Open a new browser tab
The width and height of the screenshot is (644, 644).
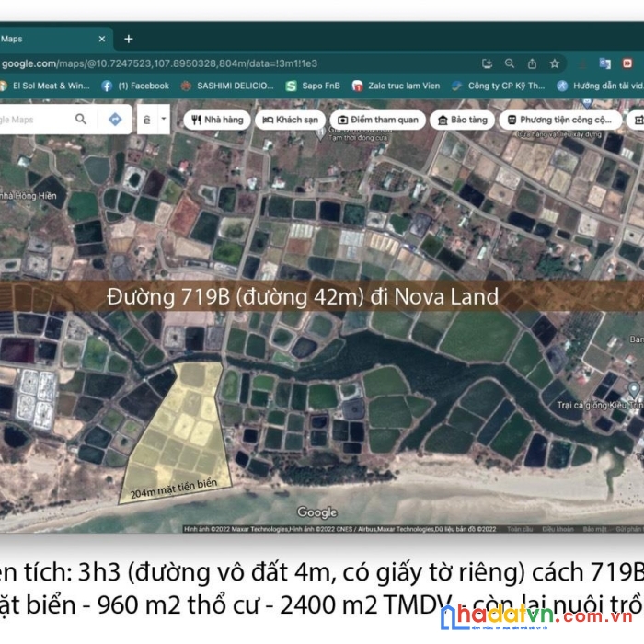pyautogui.click(x=129, y=39)
